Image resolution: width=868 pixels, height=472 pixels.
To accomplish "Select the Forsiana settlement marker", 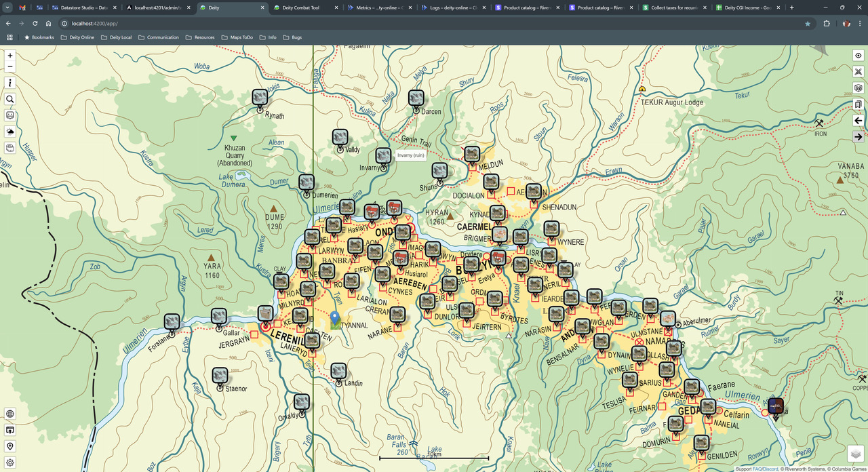I will (172, 323).
